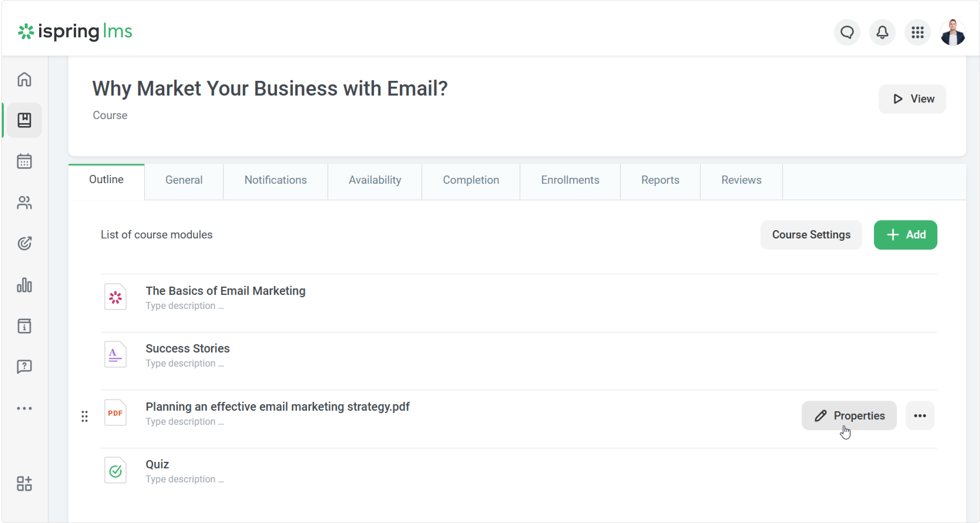Click the Course Settings button
Screen dimensions: 980x523
[x=811, y=235]
